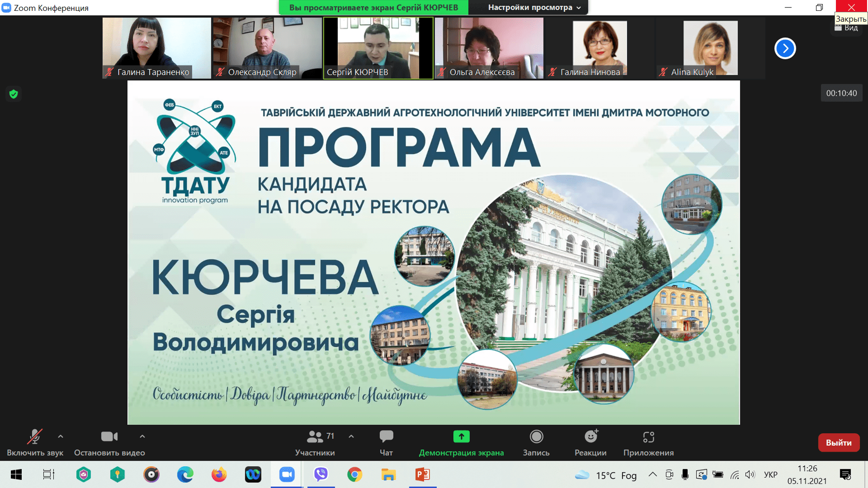Click the battery icon in system tray
The height and width of the screenshot is (488, 868).
718,474
